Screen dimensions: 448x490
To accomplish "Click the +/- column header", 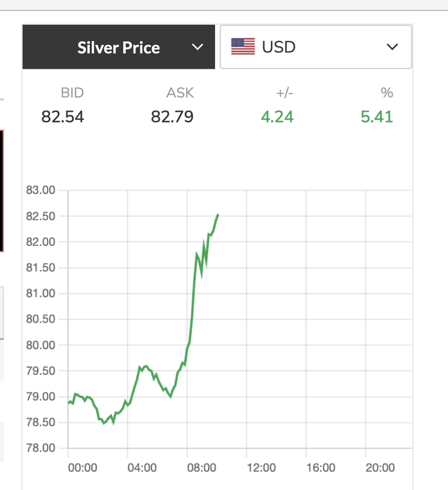I will click(x=284, y=93).
